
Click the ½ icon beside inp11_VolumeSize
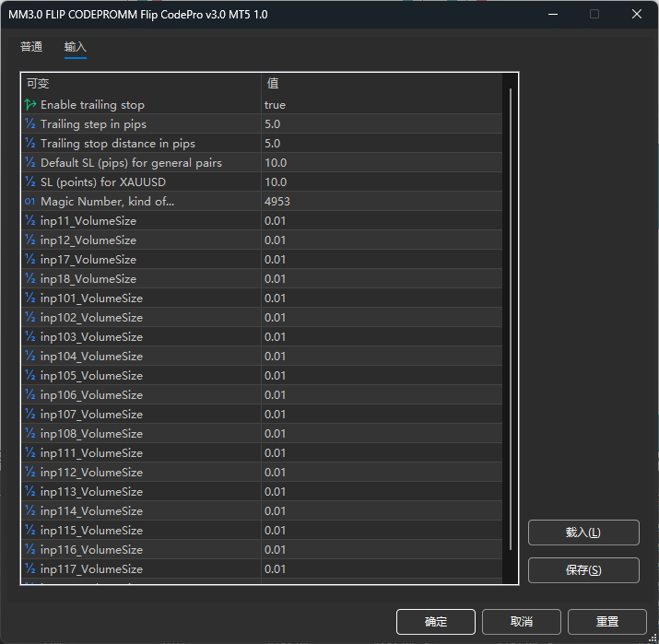coord(30,221)
